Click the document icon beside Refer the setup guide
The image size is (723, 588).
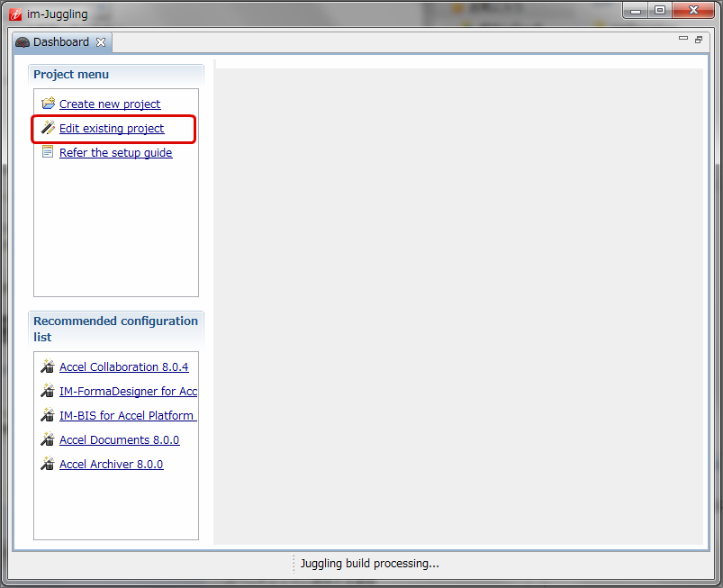tap(48, 151)
